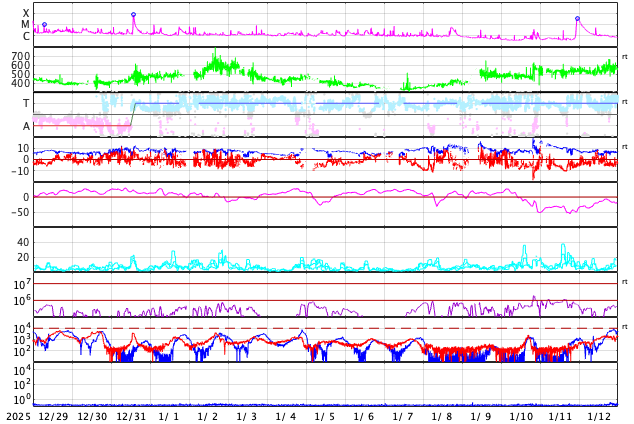Click the rt label beside green speed plot
The image size is (634, 424).
coord(624,57)
